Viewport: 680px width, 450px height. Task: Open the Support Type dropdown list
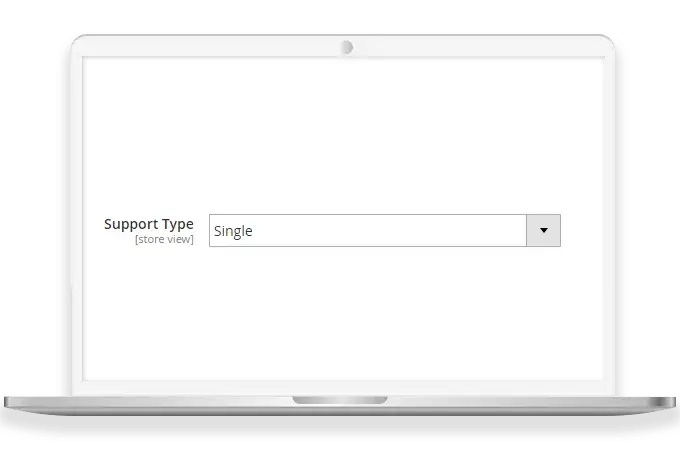[385, 230]
